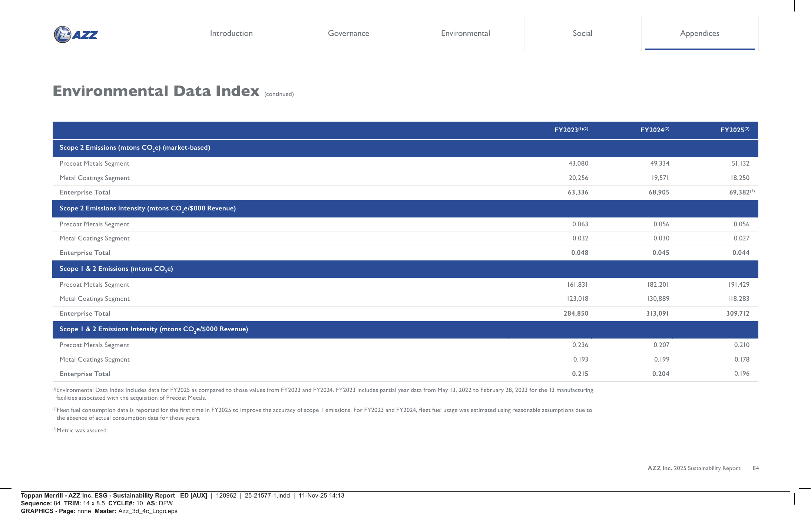811x532 pixels.
Task: Select Enterprise Total 63,336
Action: pos(578,192)
